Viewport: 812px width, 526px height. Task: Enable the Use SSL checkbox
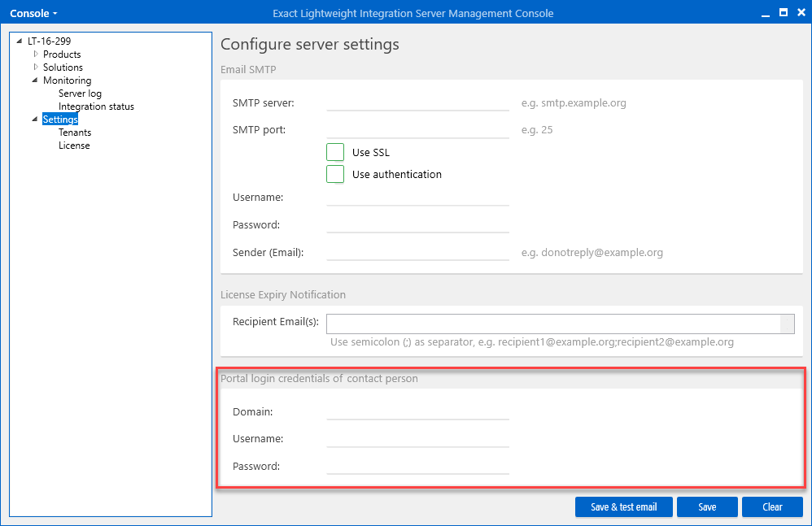tap(335, 153)
